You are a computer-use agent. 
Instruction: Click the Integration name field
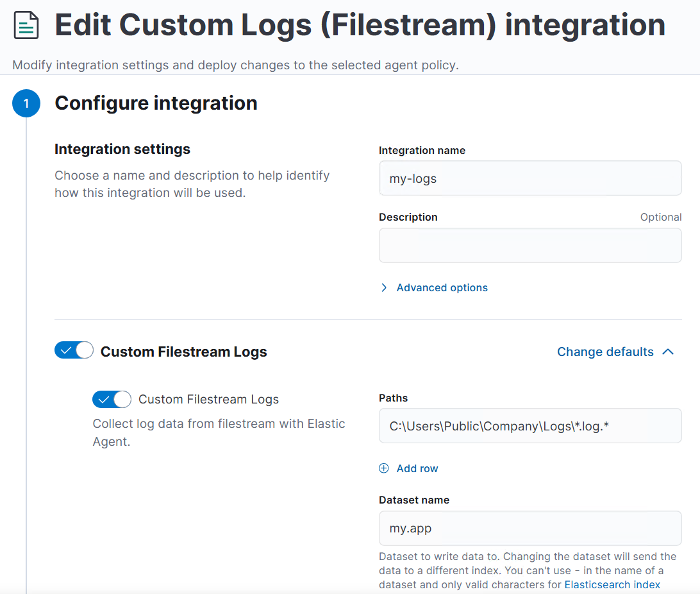(530, 178)
